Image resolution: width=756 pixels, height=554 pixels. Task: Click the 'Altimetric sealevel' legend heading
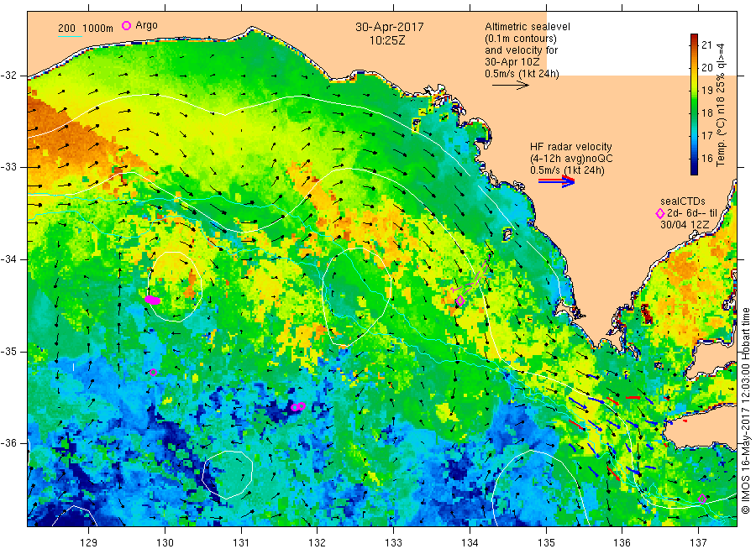click(527, 27)
